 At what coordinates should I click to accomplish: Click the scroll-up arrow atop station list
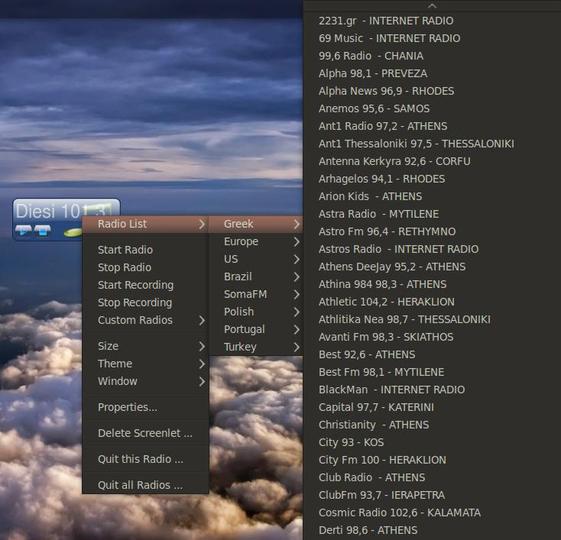432,5
